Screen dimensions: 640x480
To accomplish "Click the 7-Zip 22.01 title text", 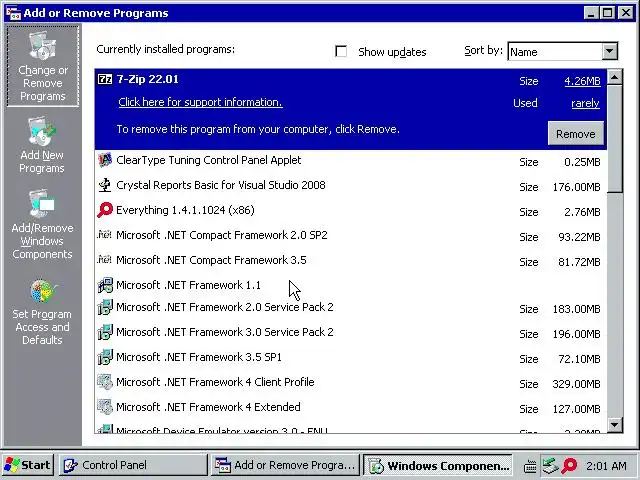I will [x=147, y=79].
